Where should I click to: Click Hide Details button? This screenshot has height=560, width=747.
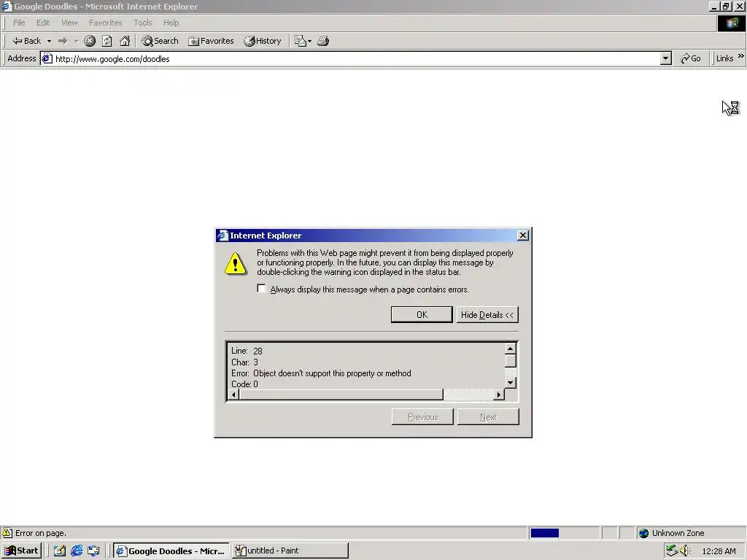[487, 315]
